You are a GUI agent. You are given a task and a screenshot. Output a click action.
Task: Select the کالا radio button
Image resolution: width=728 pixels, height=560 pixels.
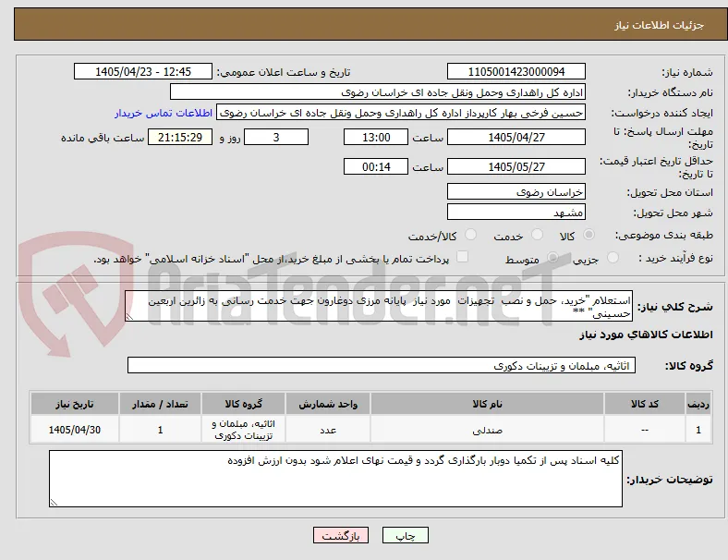588,235
